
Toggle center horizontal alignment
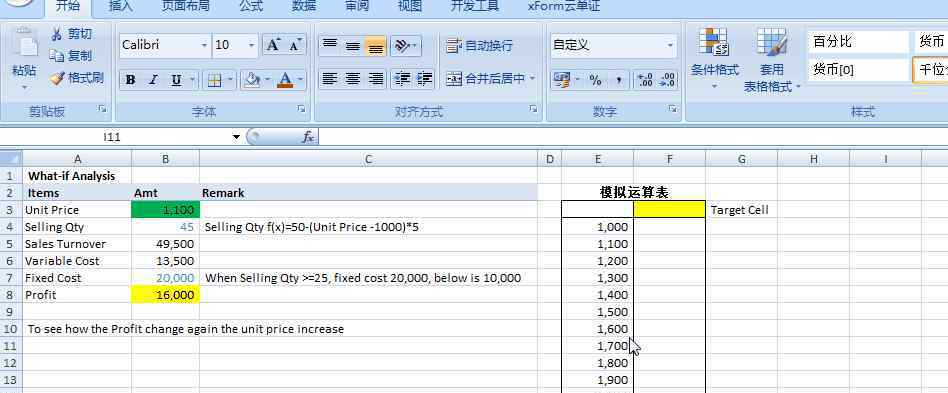point(353,79)
